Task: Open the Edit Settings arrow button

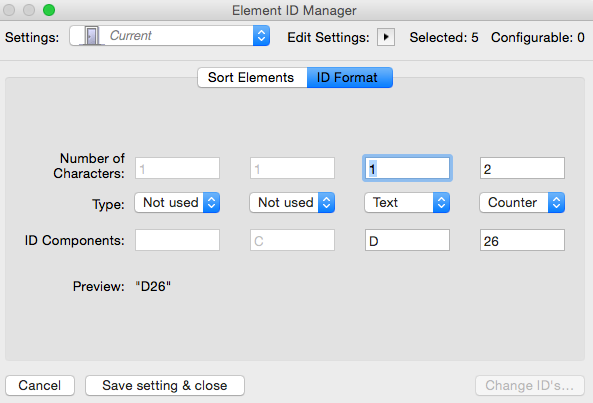Action: [x=386, y=37]
